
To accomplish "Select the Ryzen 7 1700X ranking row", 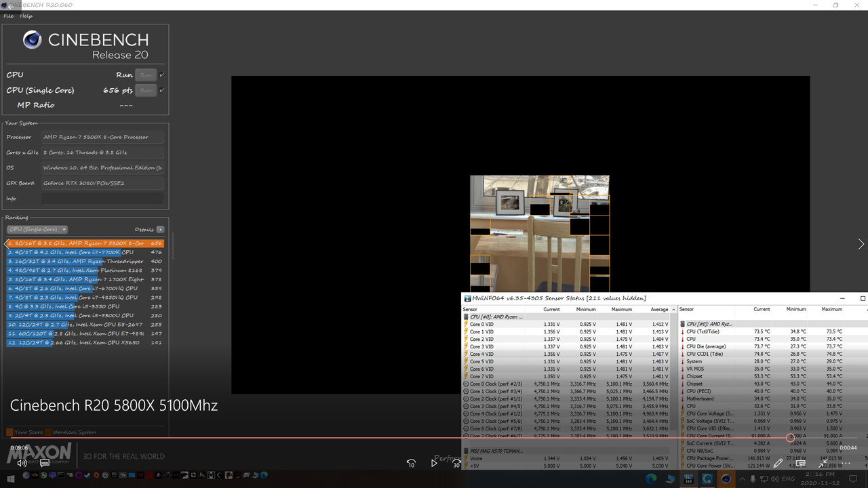I will click(85, 279).
